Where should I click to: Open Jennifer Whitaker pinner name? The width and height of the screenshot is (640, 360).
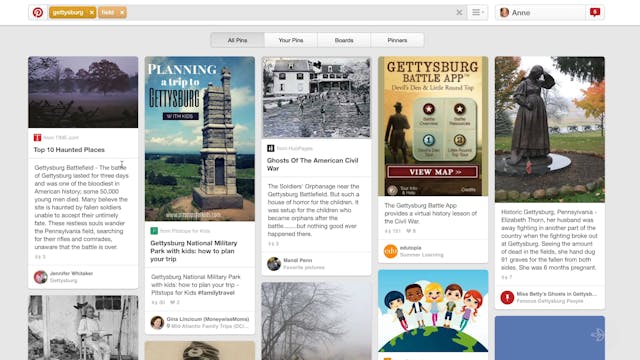coord(71,273)
